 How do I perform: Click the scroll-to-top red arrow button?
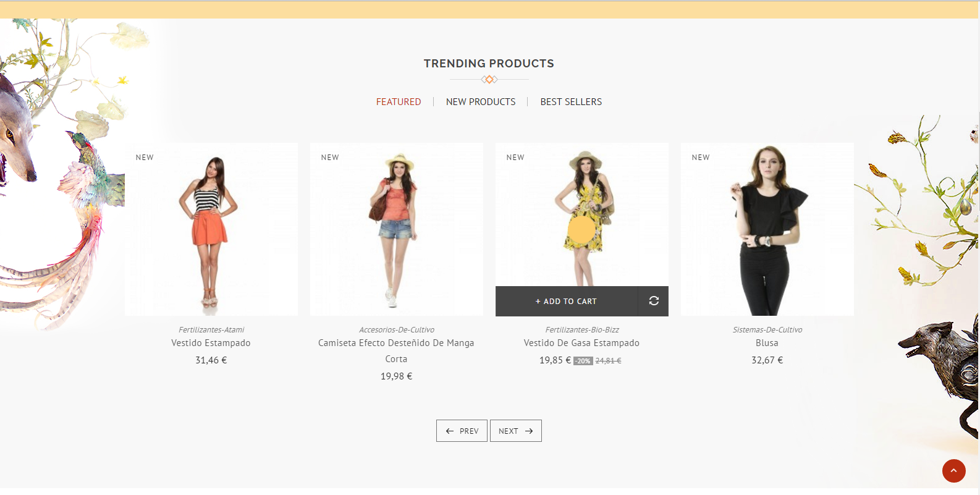pyautogui.click(x=953, y=471)
